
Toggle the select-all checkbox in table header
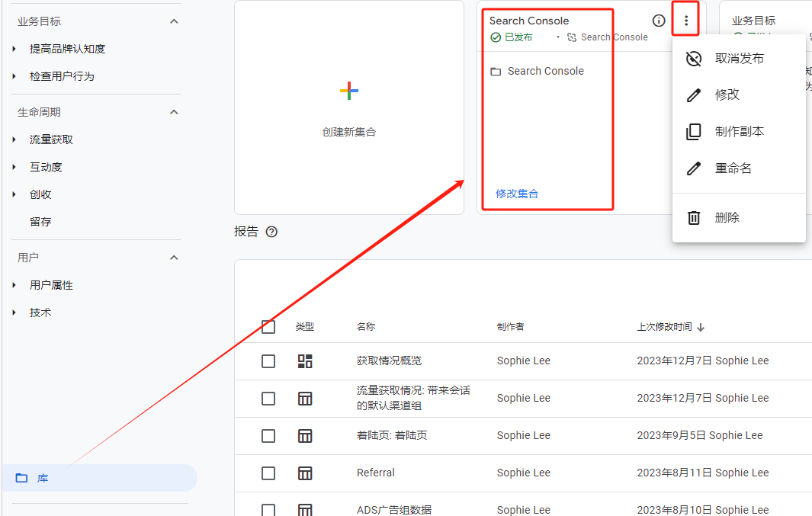(268, 326)
